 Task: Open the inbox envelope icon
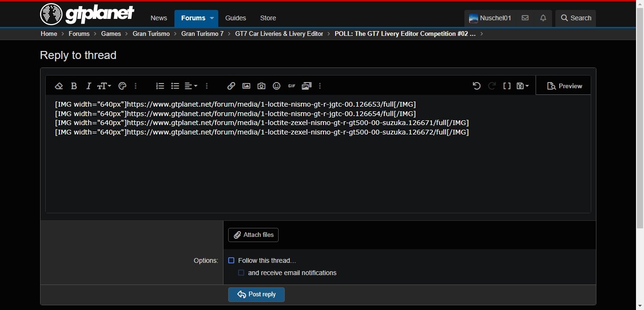click(x=525, y=18)
